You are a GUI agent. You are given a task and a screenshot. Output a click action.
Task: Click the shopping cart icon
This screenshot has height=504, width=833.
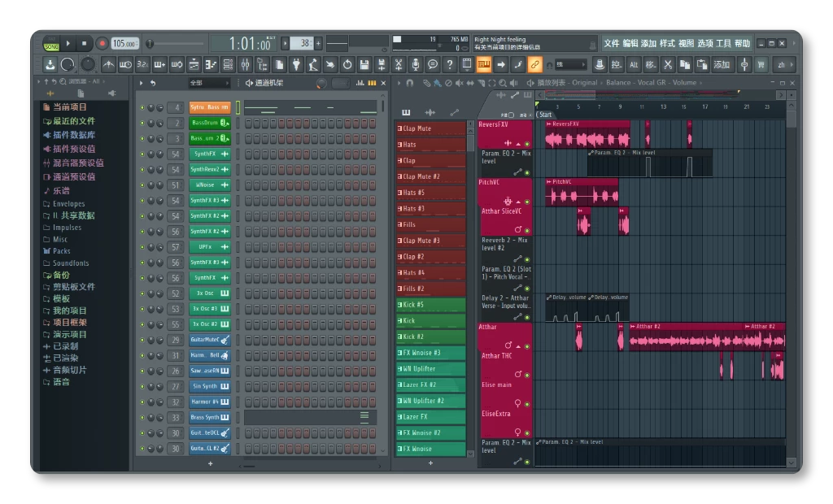(x=761, y=65)
